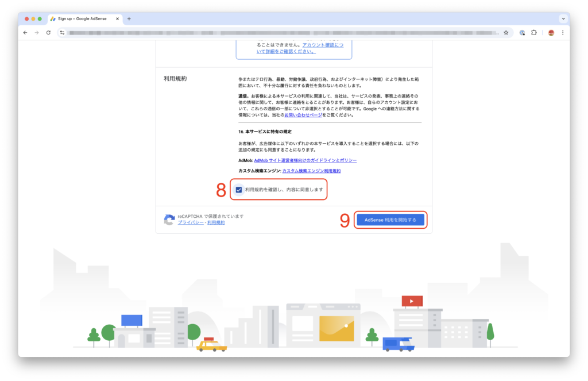The height and width of the screenshot is (381, 588).
Task: Click the 16. 本サービスに特有の規定 heading
Action: click(265, 132)
